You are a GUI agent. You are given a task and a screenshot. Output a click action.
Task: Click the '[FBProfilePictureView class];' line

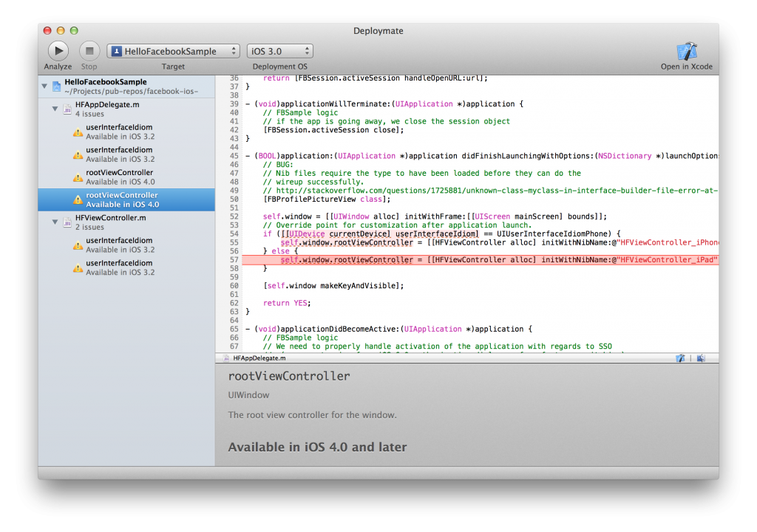tap(327, 199)
